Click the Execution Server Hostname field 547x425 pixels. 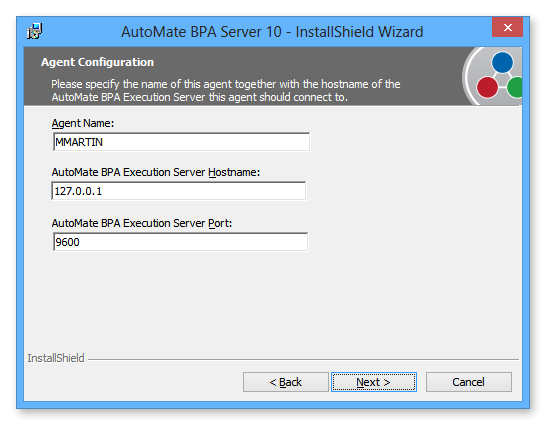point(179,191)
